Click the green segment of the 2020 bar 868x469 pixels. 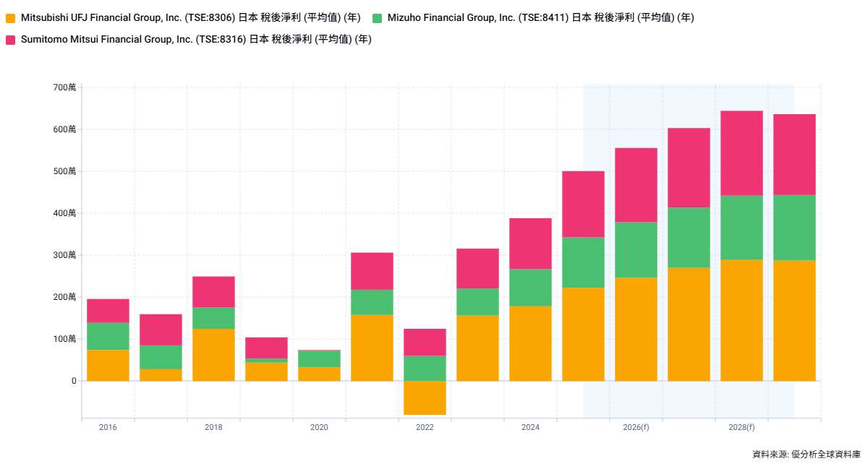pyautogui.click(x=319, y=358)
